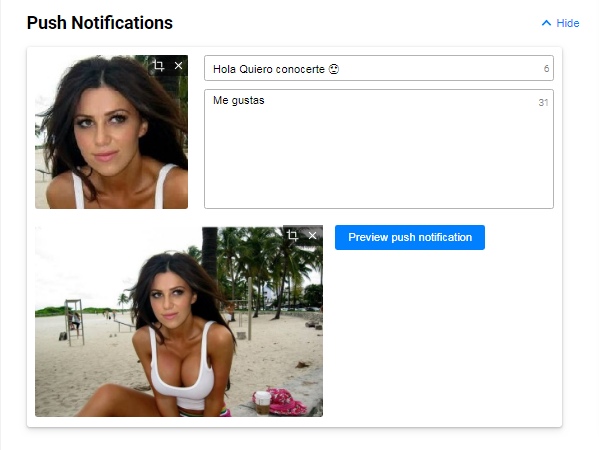
Task: Click the smiley emoji in title field
Action: pyautogui.click(x=334, y=69)
